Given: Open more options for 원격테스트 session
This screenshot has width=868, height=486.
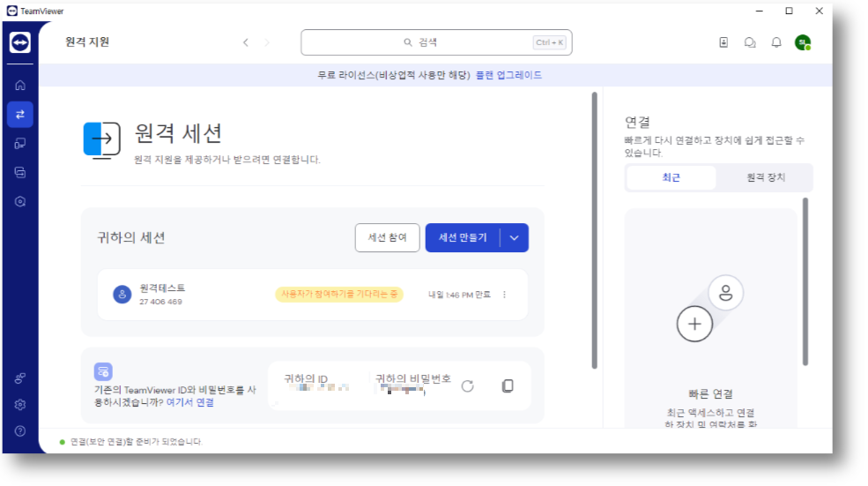Looking at the screenshot, I should click(x=504, y=295).
